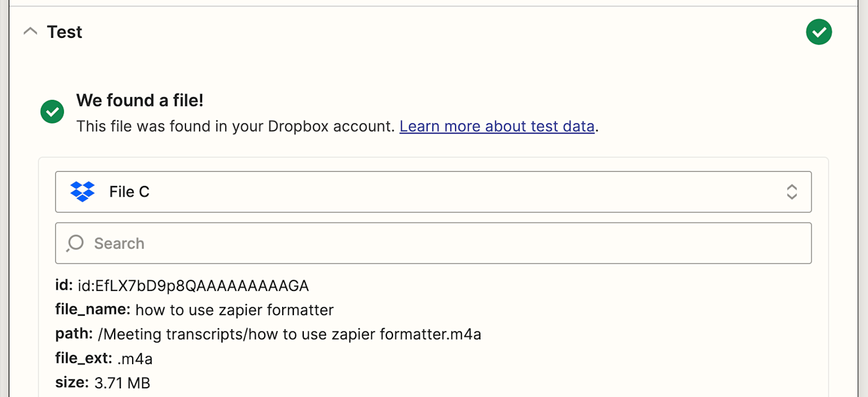
Task: Click success check beside 'We found a file!'
Action: point(52,112)
